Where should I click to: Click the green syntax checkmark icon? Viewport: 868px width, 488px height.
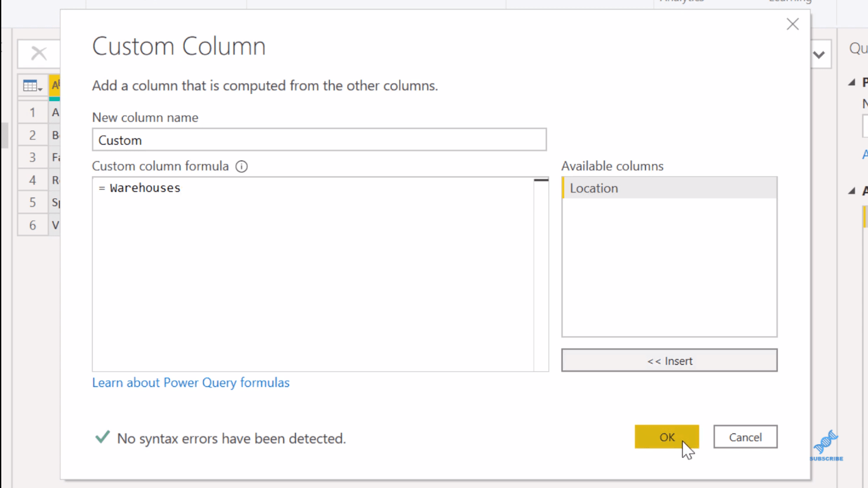coord(102,437)
